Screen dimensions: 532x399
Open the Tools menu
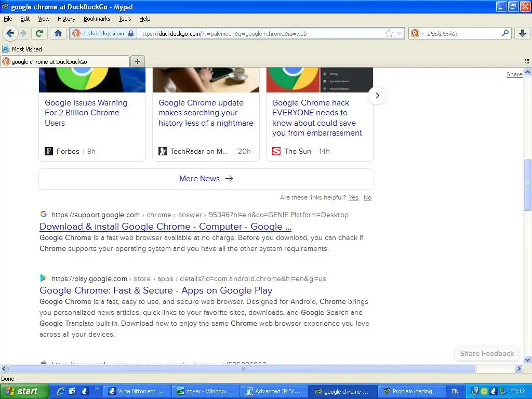[x=125, y=19]
